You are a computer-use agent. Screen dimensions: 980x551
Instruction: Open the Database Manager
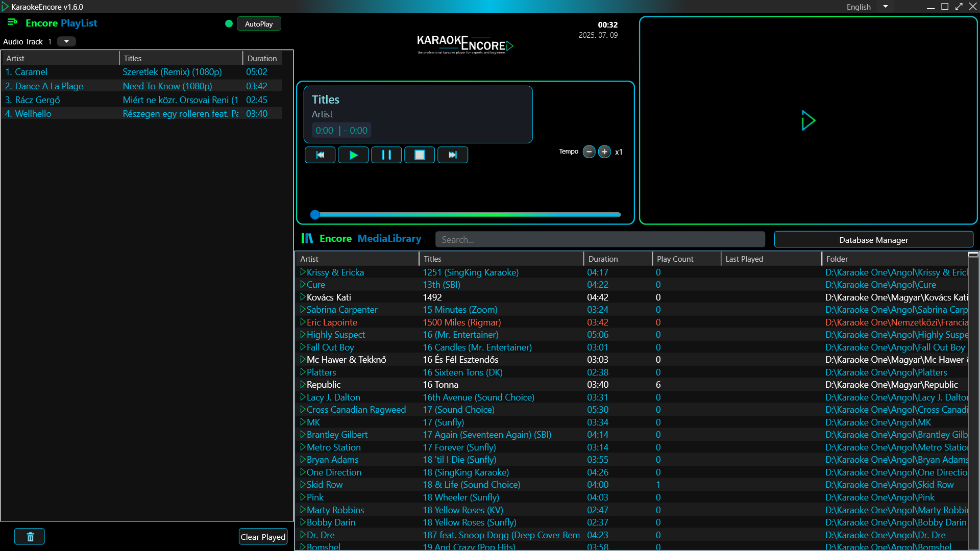click(x=873, y=240)
